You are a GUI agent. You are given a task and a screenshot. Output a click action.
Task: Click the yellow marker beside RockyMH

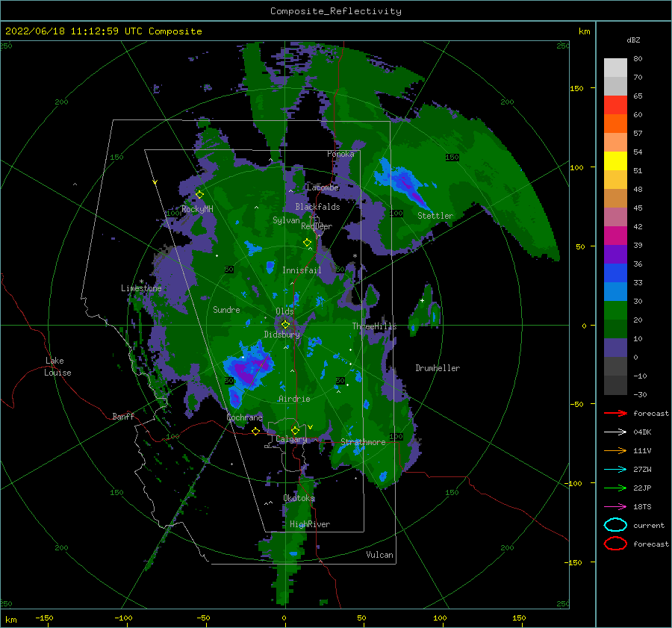pos(199,195)
